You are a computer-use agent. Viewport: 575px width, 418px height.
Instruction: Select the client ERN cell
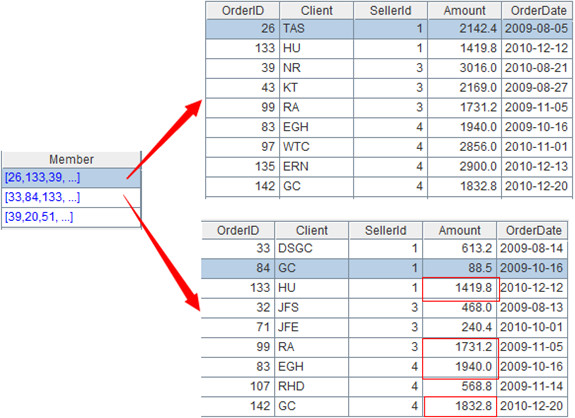[x=316, y=167]
